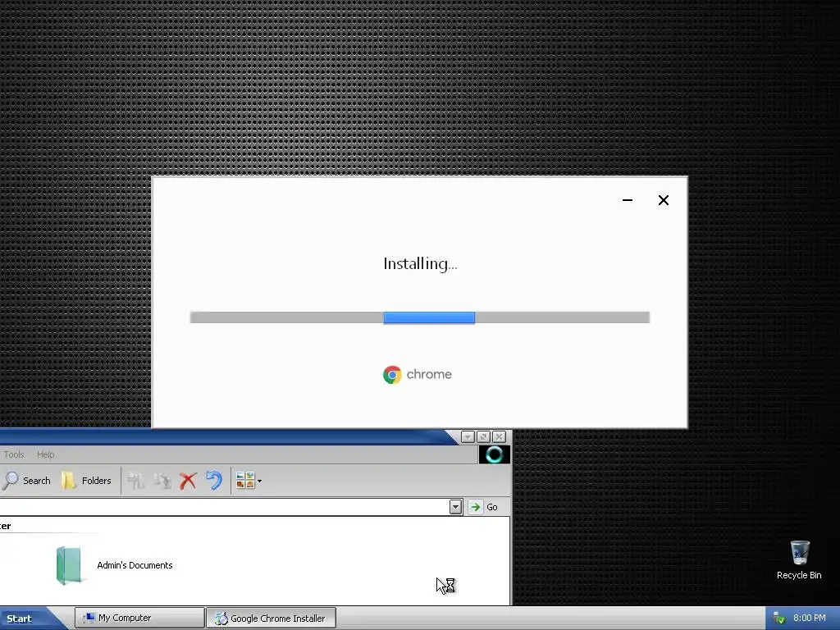Viewport: 840px width, 630px height.
Task: Select the Admin's Documents folder icon
Action: [x=69, y=565]
